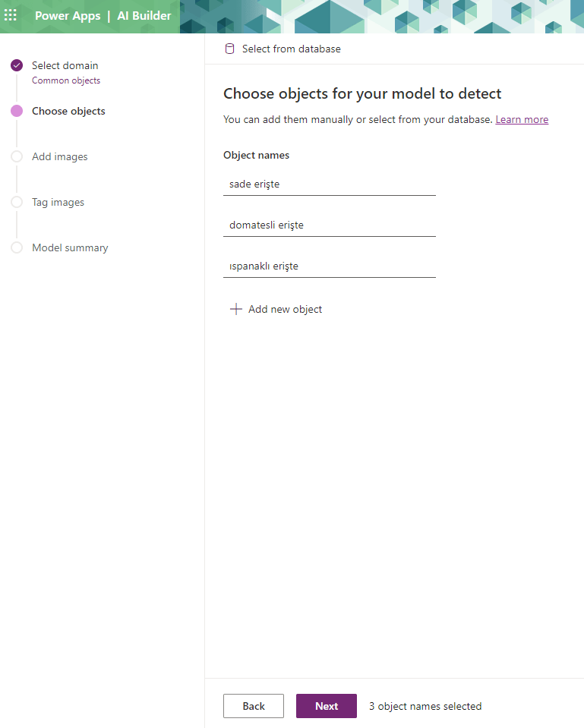Click the Choose objects step circle
Viewport: 584px width, 728px height.
coord(17,112)
